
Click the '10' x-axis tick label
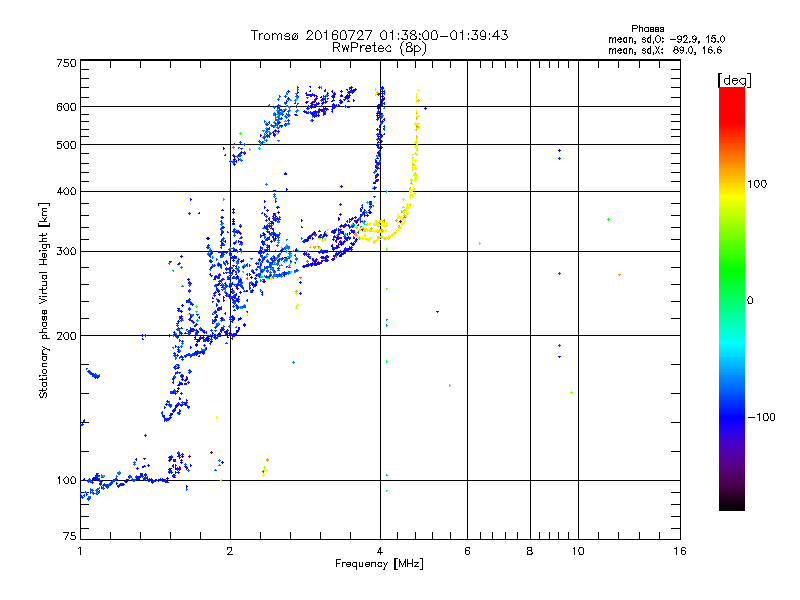tap(578, 551)
